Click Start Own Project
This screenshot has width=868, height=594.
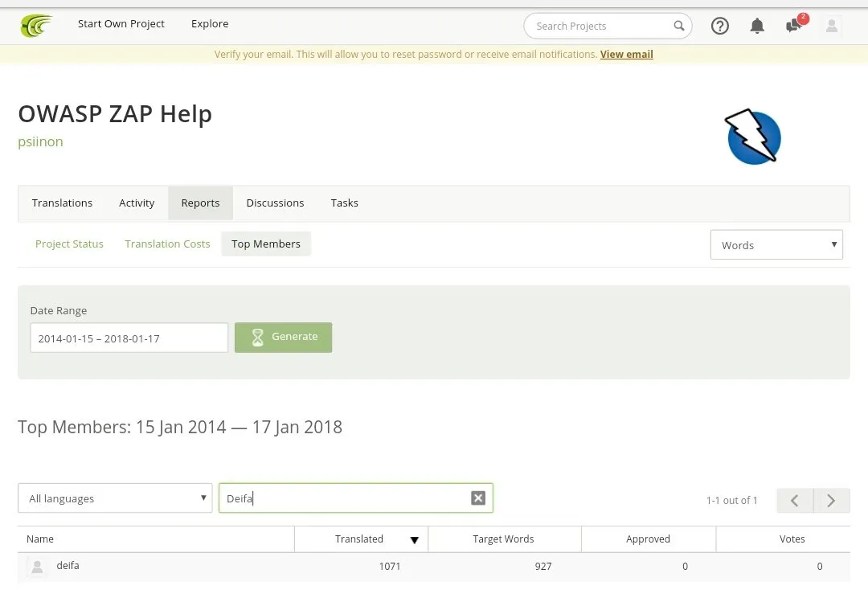[121, 24]
